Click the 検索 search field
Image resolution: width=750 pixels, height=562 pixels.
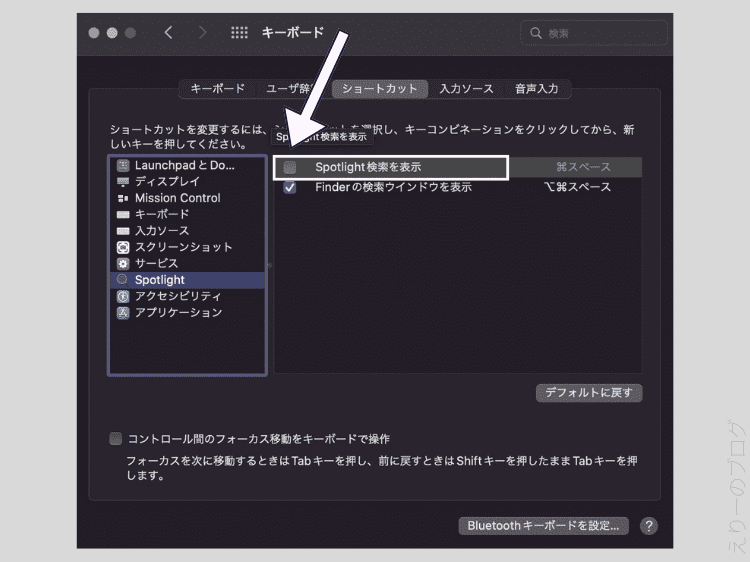594,33
